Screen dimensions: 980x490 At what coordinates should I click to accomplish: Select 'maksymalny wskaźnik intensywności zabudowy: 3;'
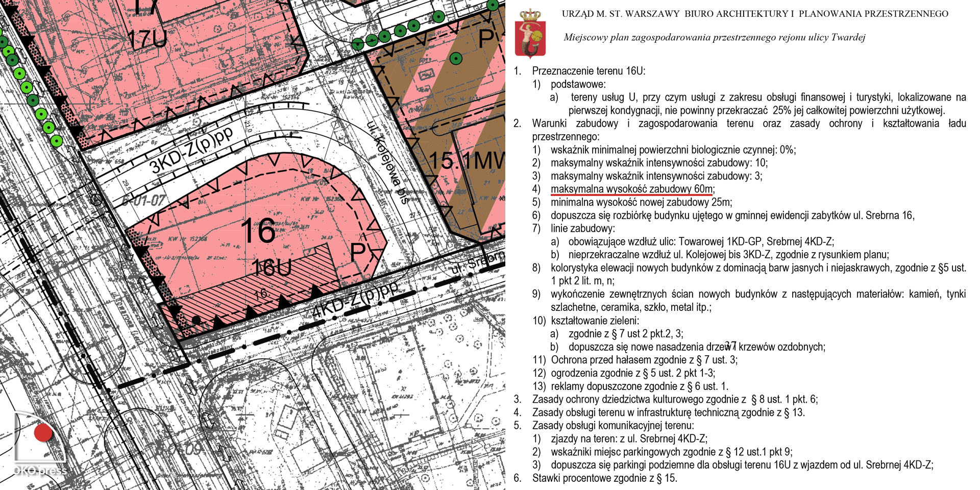coord(656,176)
